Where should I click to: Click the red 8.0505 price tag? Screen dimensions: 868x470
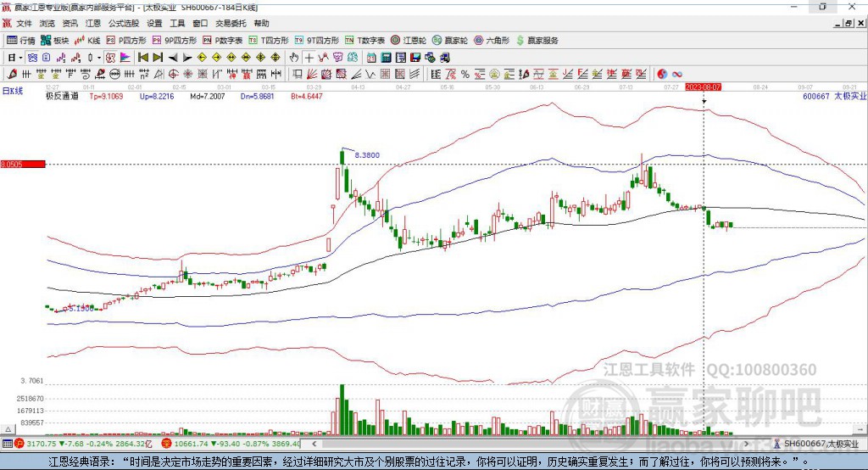click(23, 164)
